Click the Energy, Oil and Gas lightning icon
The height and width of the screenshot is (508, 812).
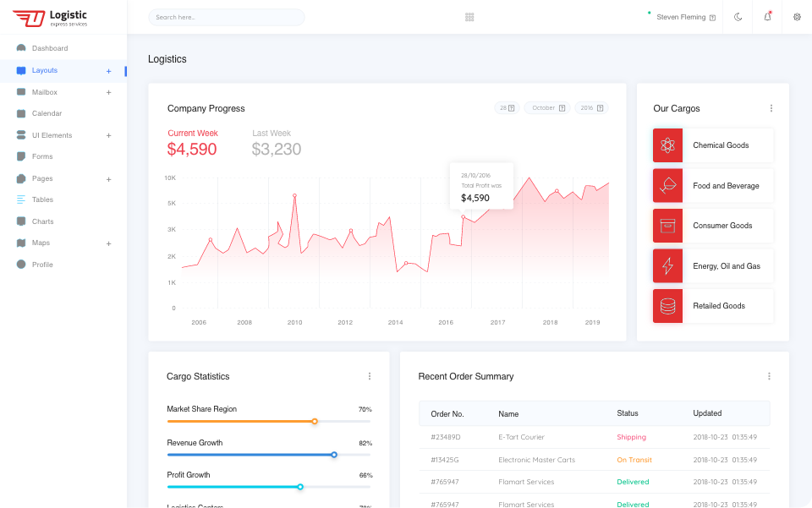[x=667, y=266]
